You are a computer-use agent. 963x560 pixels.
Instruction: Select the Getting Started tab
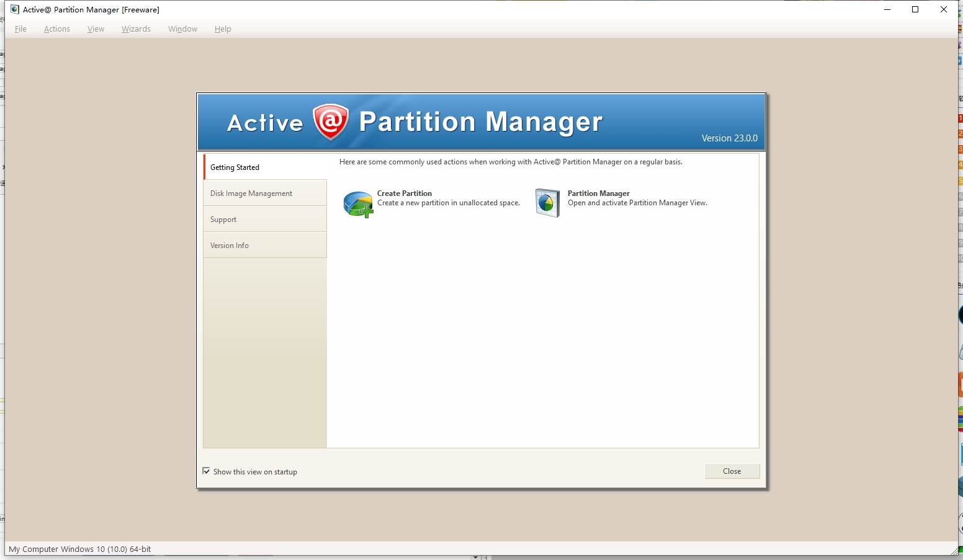(265, 167)
